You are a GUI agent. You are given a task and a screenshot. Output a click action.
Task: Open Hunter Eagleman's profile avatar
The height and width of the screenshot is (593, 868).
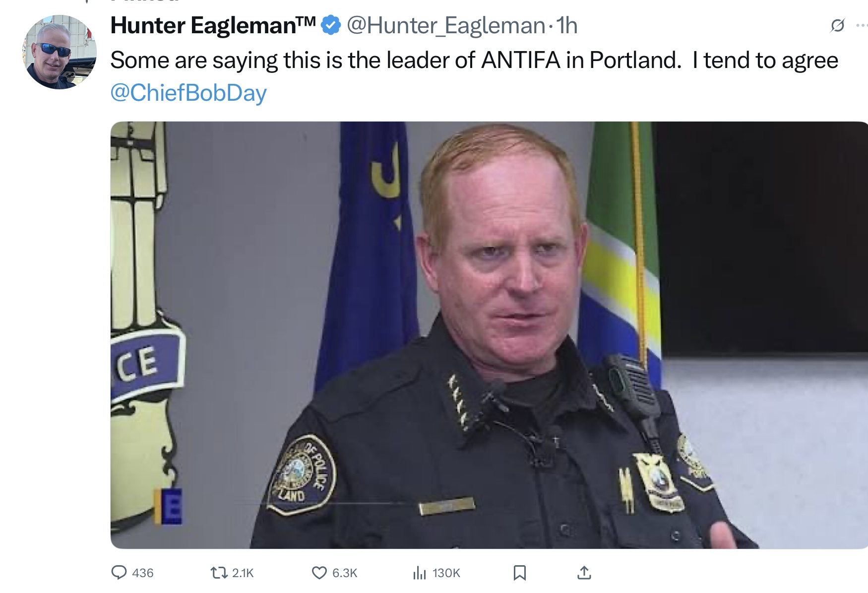(60, 52)
